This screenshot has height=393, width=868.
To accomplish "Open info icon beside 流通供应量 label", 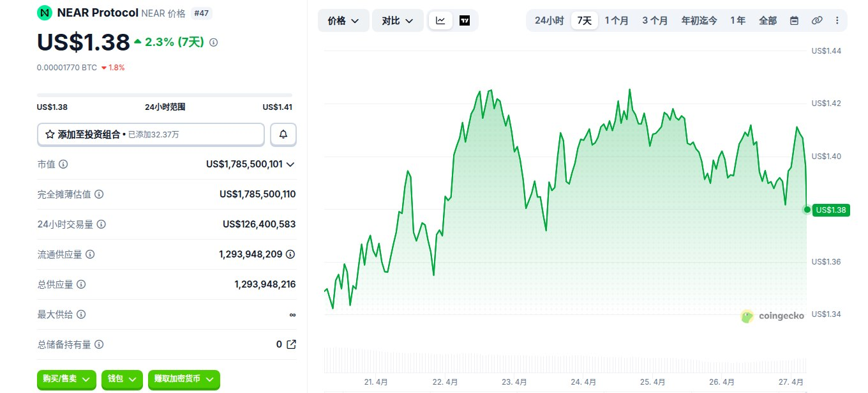I will 90,254.
